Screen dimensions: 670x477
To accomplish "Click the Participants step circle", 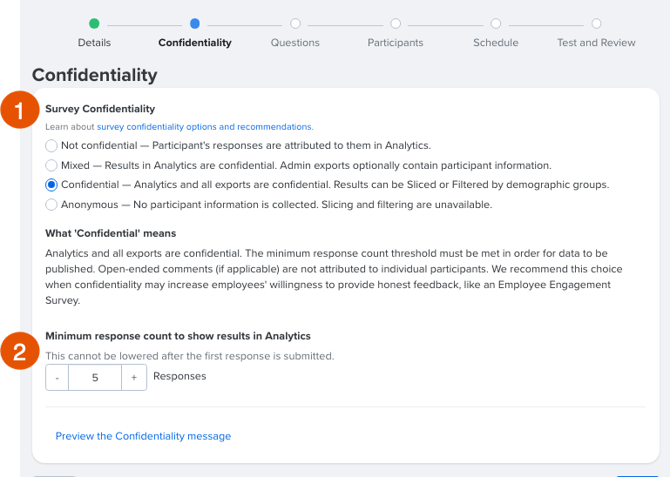I will point(396,24).
